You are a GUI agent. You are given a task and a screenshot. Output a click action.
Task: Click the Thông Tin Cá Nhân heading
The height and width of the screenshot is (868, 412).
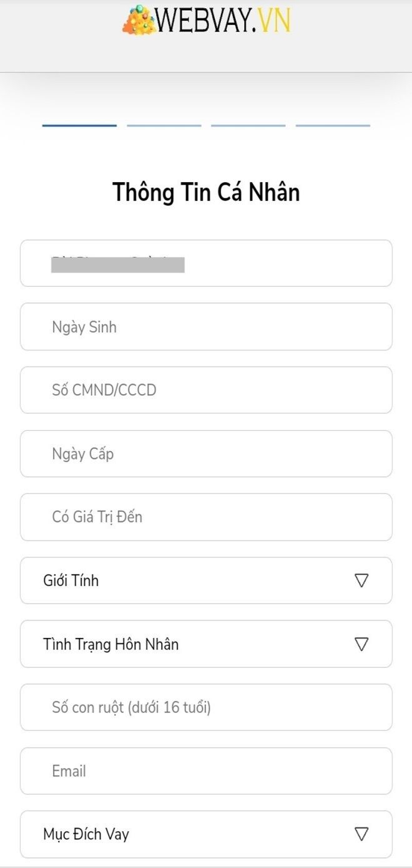[x=206, y=192]
